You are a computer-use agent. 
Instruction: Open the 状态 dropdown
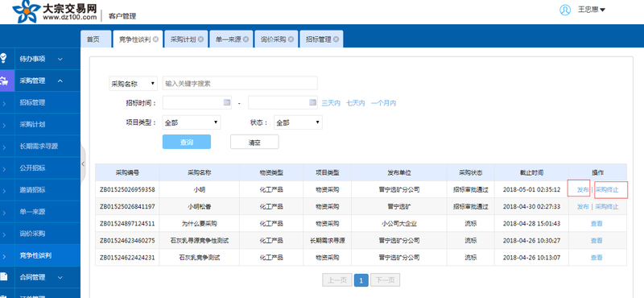point(298,122)
